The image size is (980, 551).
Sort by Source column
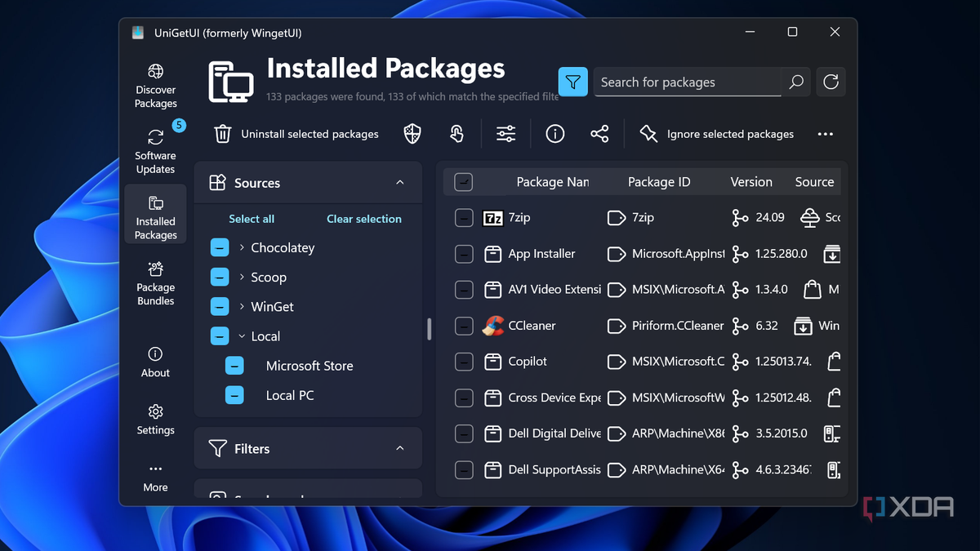(815, 182)
